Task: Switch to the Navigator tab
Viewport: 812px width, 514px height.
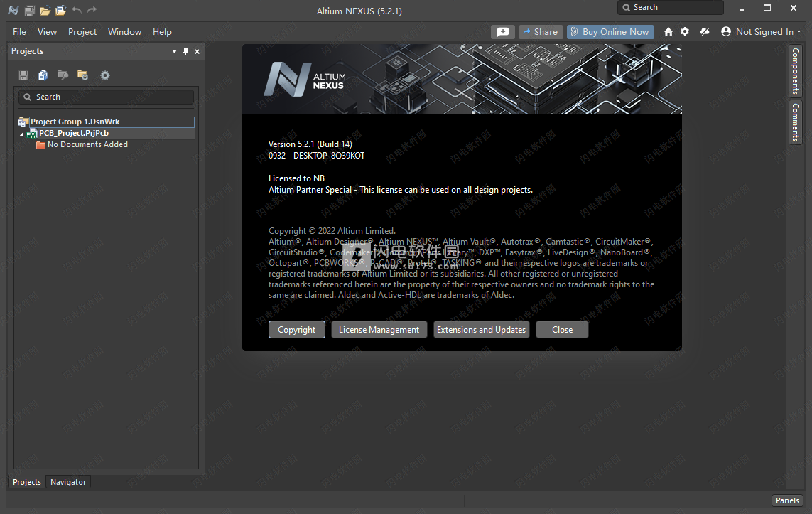Action: click(x=68, y=482)
